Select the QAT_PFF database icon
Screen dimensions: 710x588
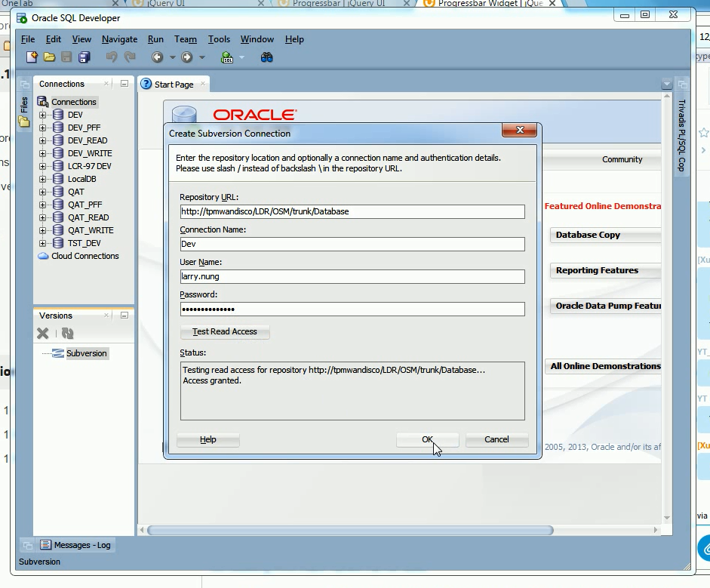coord(58,205)
